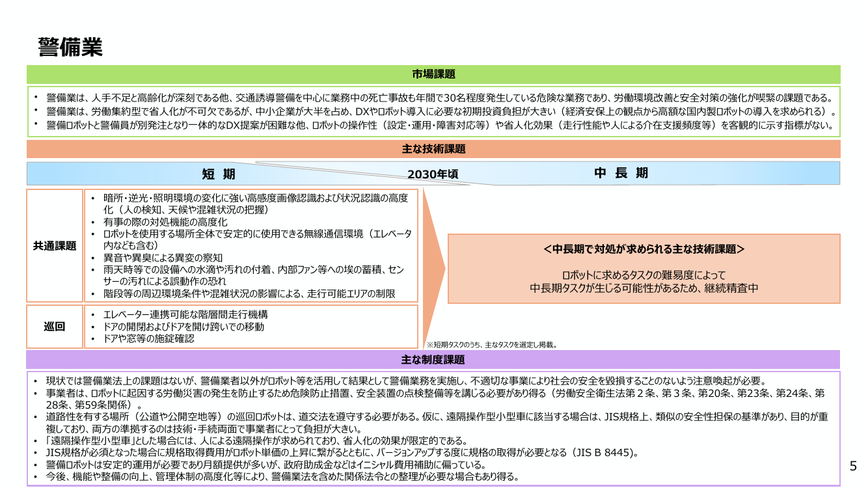Select the green 市場課題 header bar

click(433, 74)
